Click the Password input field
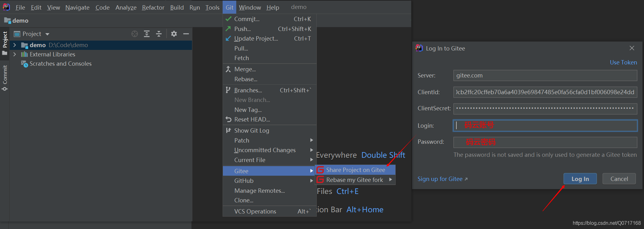The height and width of the screenshot is (229, 644). coord(545,142)
